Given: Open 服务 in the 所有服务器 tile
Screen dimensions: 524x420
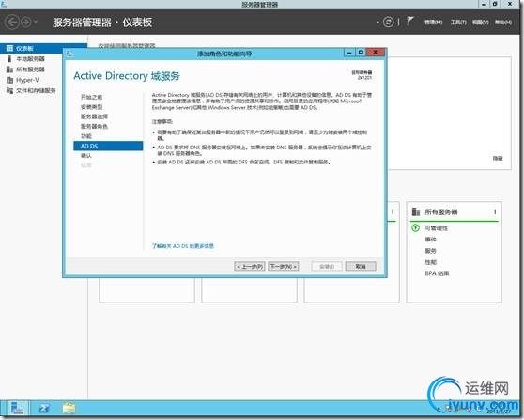Looking at the screenshot, I should (x=430, y=251).
